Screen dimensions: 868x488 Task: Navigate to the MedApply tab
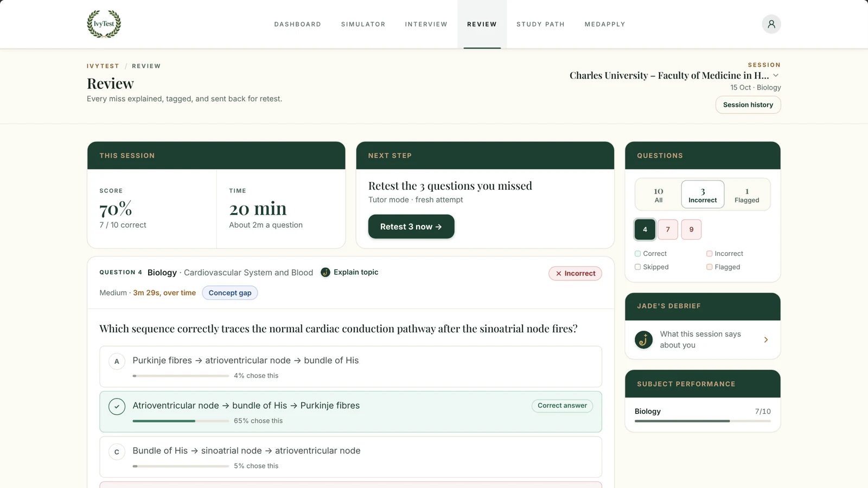(605, 24)
